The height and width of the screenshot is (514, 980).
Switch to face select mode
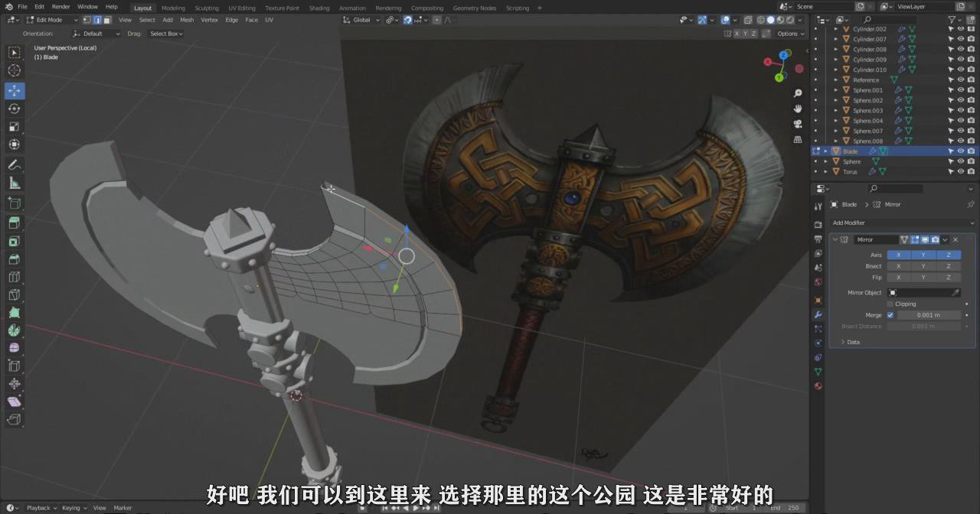coord(106,20)
